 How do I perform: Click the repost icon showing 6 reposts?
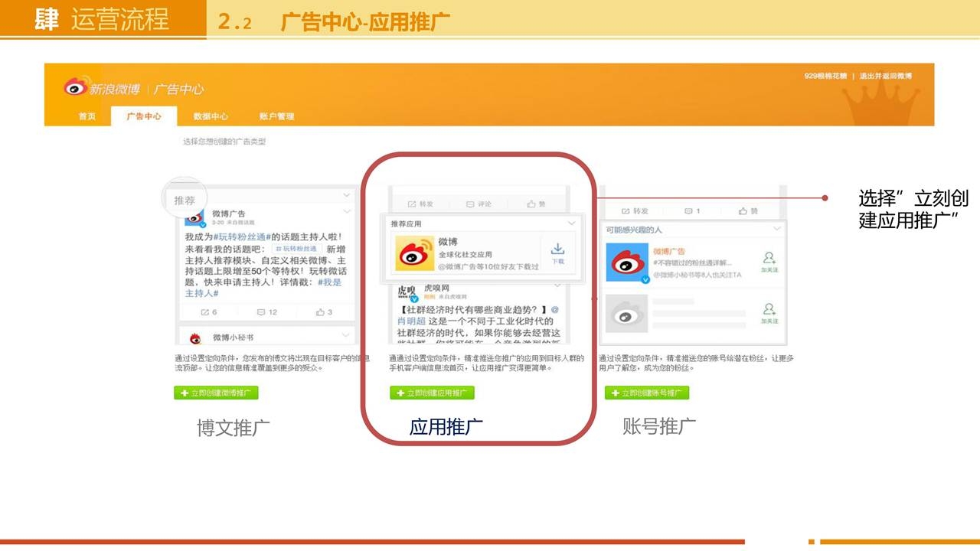coord(208,312)
